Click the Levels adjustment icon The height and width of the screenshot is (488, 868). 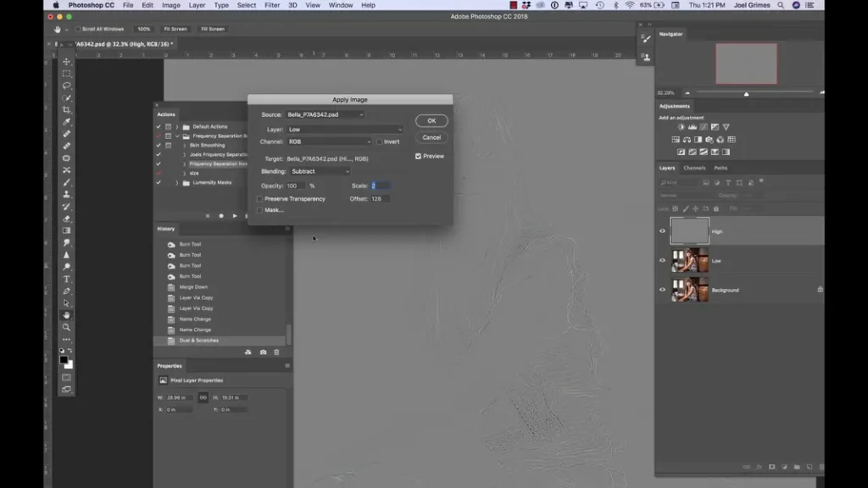coord(693,127)
